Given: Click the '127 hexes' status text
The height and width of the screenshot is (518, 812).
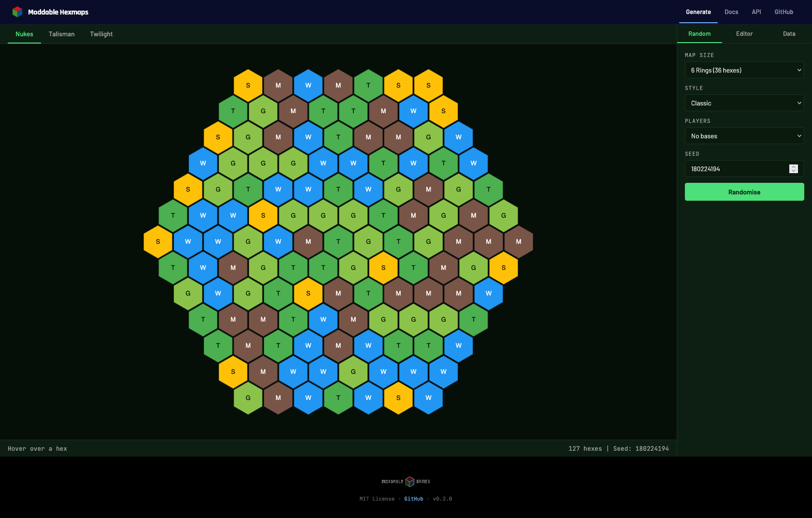Looking at the screenshot, I should click(x=585, y=449).
